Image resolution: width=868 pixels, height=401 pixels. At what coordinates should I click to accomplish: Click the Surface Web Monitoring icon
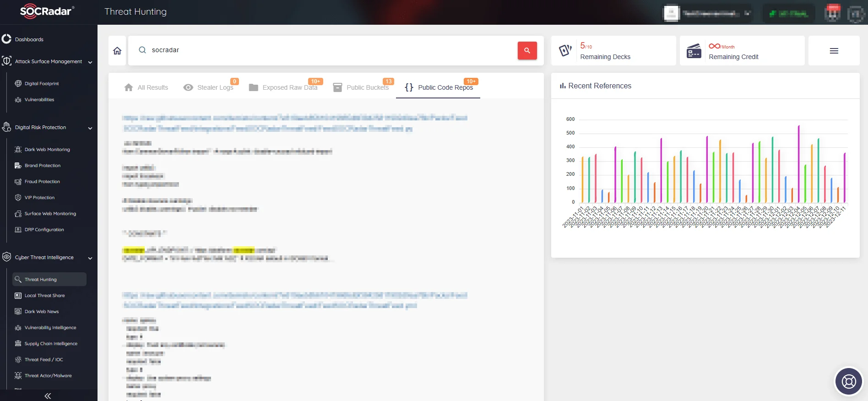click(18, 213)
